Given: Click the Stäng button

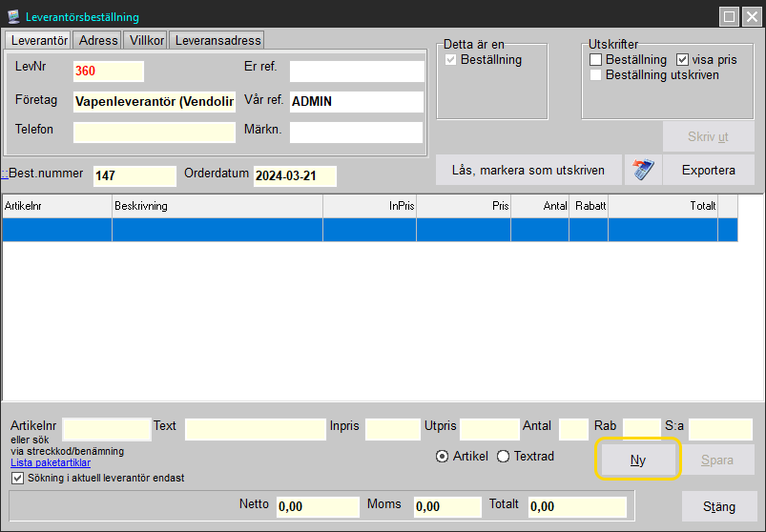Looking at the screenshot, I should 719,505.
